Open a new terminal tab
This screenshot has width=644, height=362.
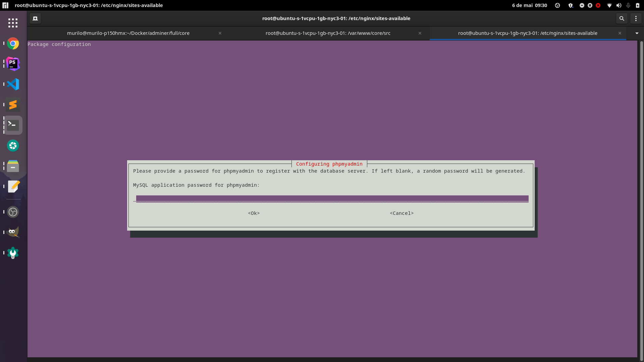pos(35,18)
